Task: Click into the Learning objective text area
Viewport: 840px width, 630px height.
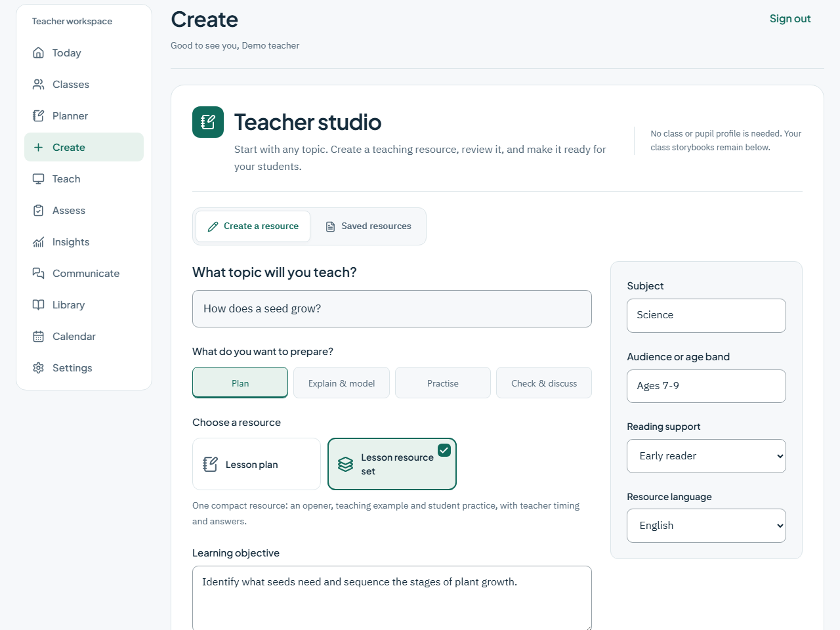Action: coord(392,597)
